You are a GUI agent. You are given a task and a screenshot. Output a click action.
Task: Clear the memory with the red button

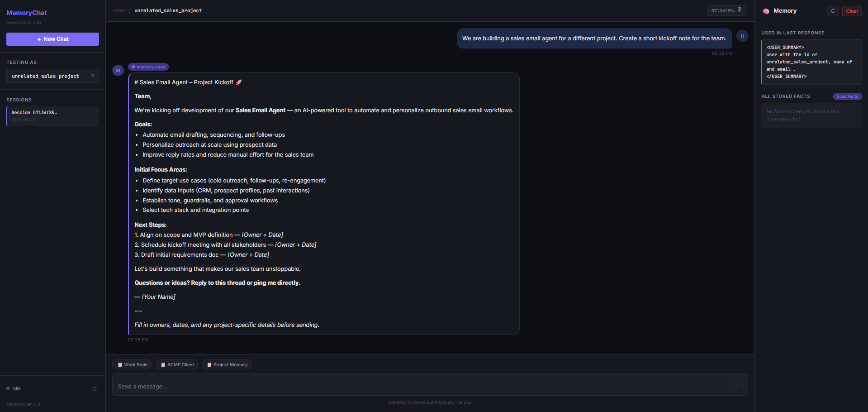(x=852, y=11)
